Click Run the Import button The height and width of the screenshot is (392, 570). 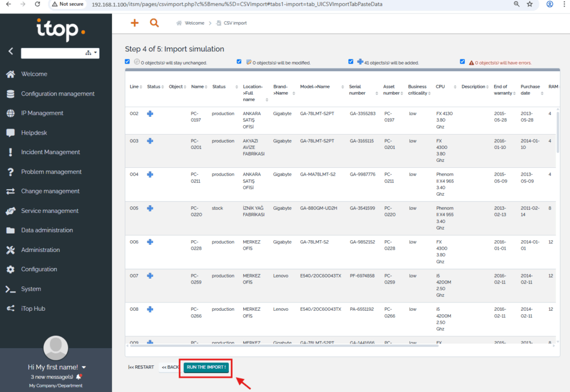[x=206, y=368]
